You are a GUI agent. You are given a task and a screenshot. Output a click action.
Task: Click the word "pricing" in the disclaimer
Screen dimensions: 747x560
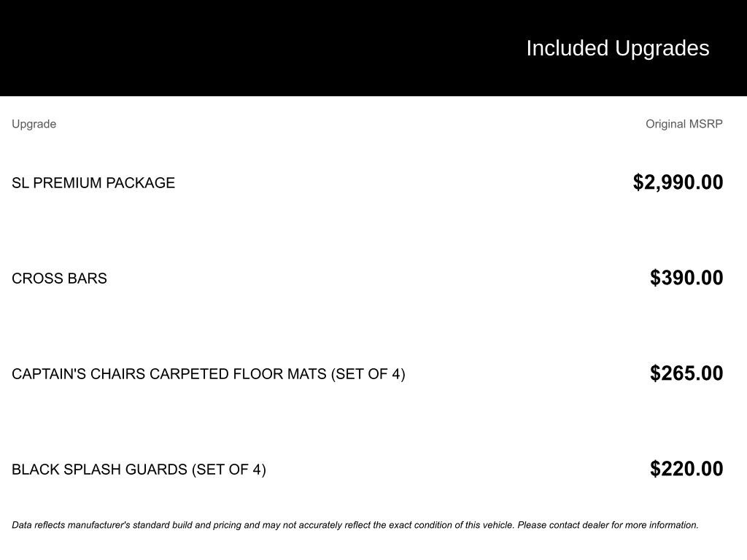[227, 525]
